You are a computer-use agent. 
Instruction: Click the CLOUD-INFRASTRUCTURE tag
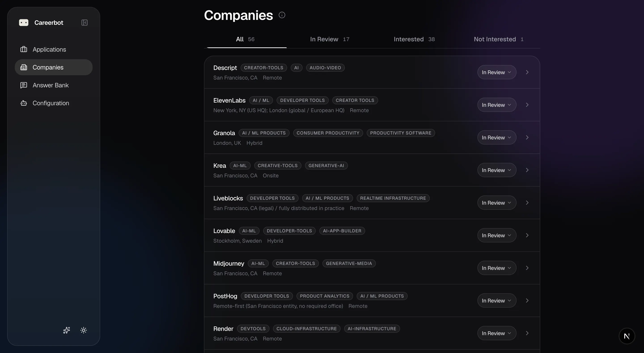click(x=307, y=328)
